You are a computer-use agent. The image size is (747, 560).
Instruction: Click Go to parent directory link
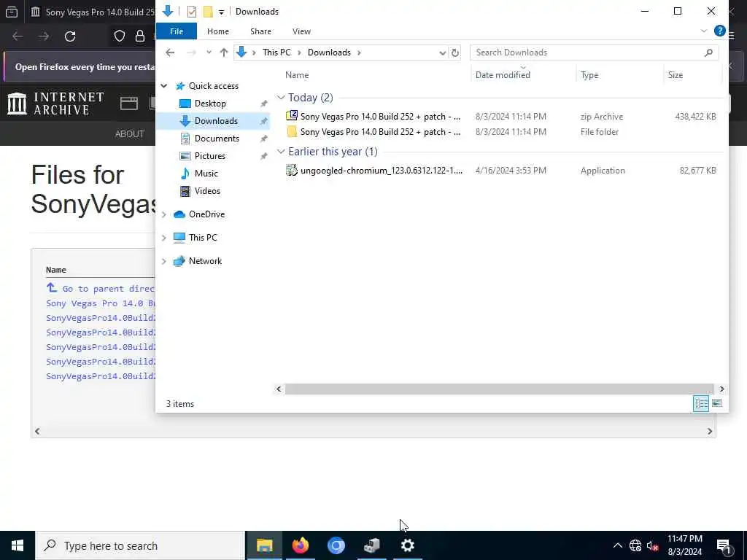[101, 288]
